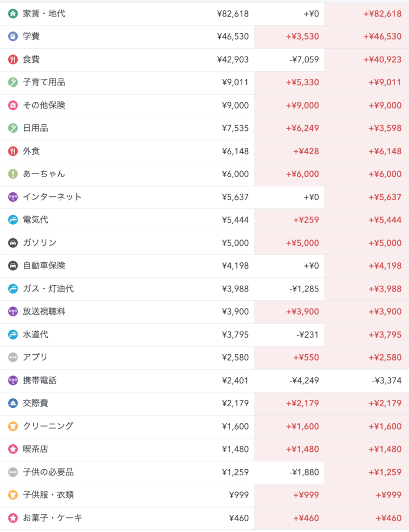
Task: Click the pink medical icon for その他保険
Action: (x=13, y=105)
